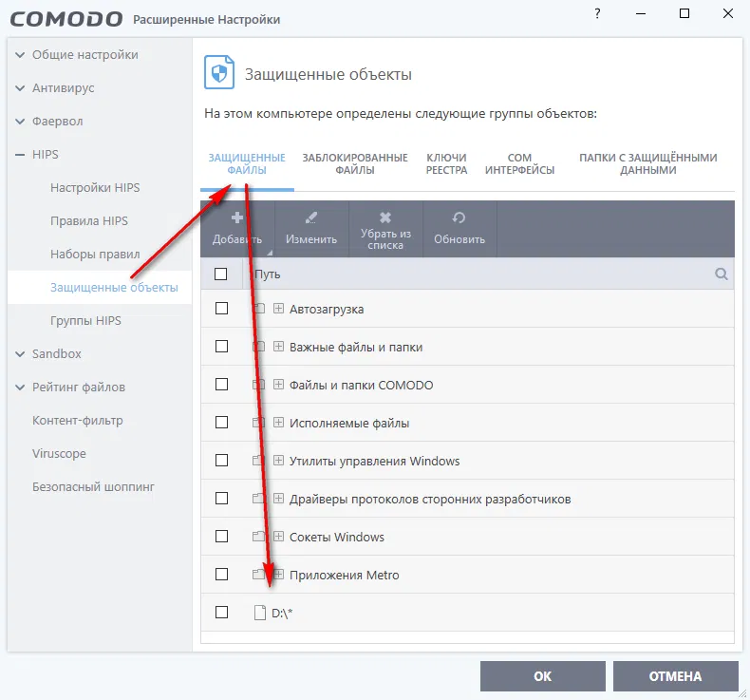750x700 pixels.
Task: Click the folder icon of Сокеты Windows row
Action: click(259, 536)
